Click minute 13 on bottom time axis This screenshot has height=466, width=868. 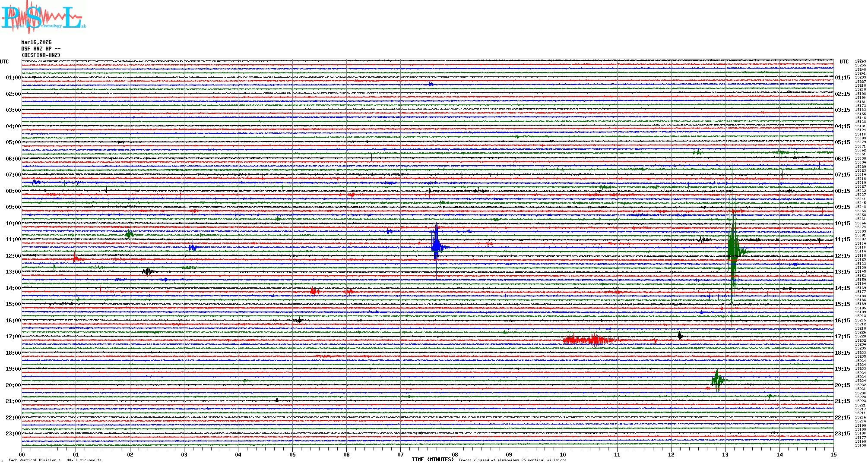[725, 454]
